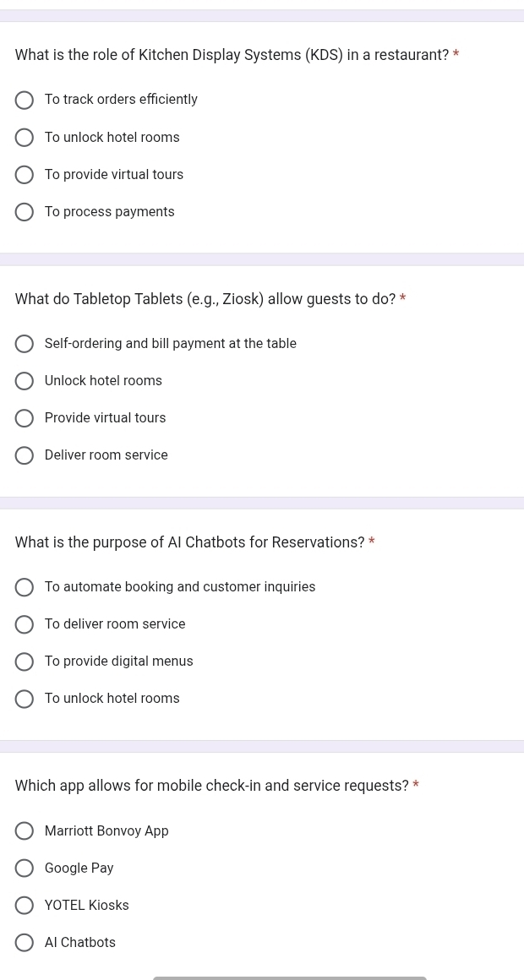Choose the 'Google Pay' option
This screenshot has width=524, height=980.
[25, 868]
